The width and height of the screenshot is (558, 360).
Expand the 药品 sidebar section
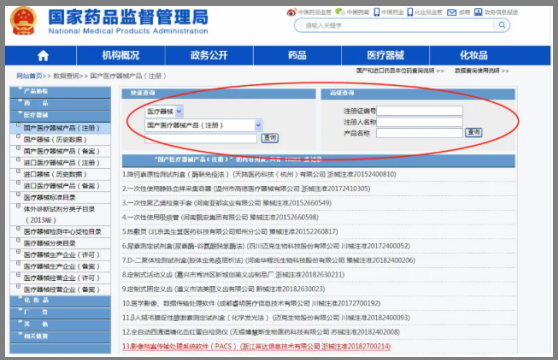tap(60, 103)
